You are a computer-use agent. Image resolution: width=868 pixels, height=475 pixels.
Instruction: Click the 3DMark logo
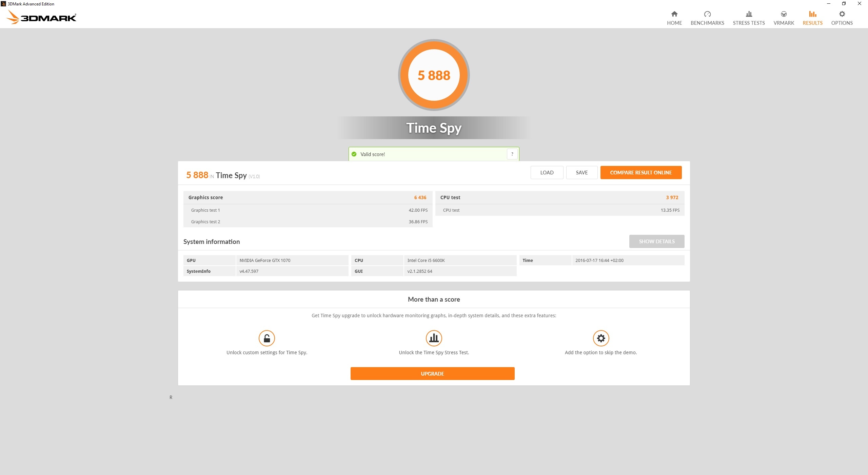41,17
